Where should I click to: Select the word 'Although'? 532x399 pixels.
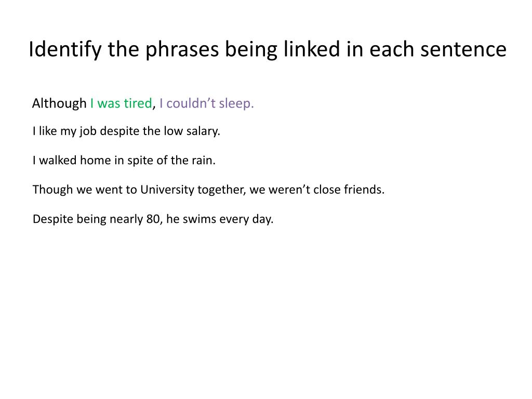[59, 103]
